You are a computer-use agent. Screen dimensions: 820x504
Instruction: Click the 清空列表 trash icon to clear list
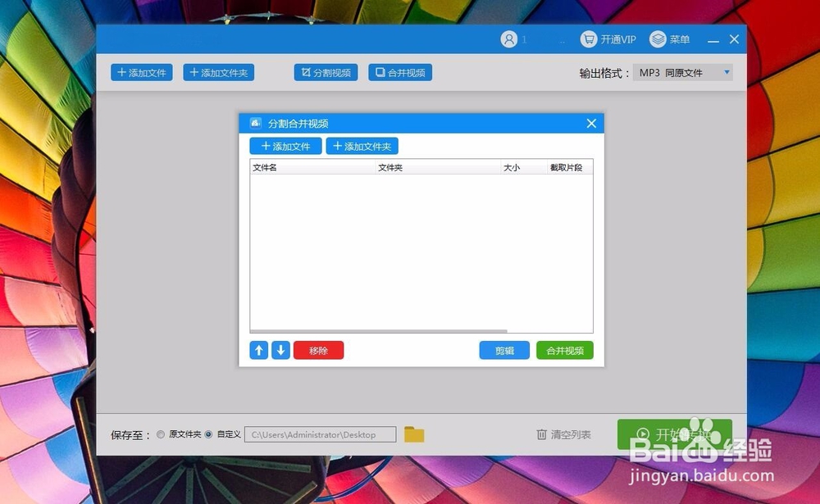(x=543, y=434)
